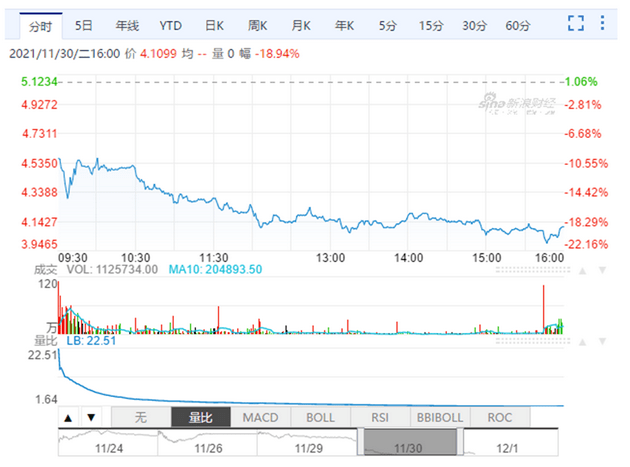Toggle the BOLL indicator on
Viewport: 630px width, 467px height.
click(321, 416)
